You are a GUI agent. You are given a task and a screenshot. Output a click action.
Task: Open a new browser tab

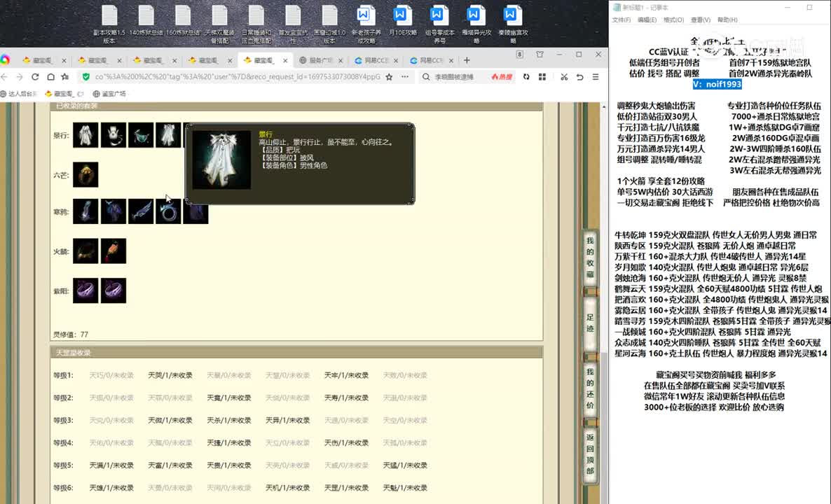[x=467, y=60]
